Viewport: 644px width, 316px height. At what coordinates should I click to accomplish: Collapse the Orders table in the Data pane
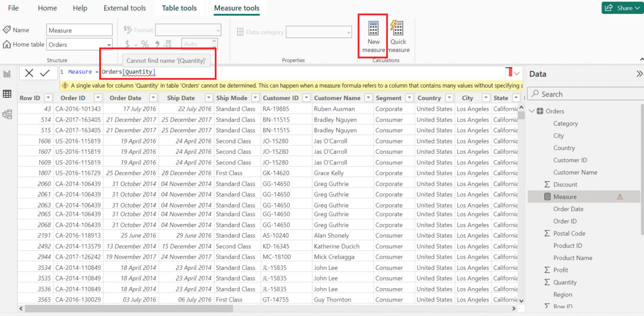[532, 111]
